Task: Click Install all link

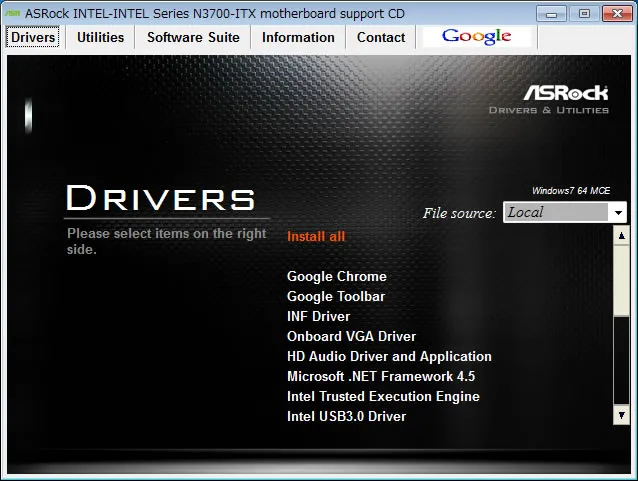Action: (316, 236)
